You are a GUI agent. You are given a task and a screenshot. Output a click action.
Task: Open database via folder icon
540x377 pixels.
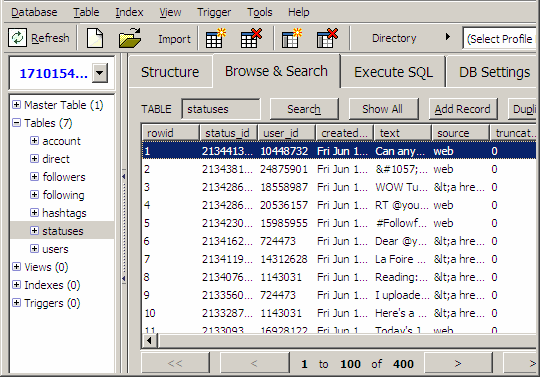point(130,38)
